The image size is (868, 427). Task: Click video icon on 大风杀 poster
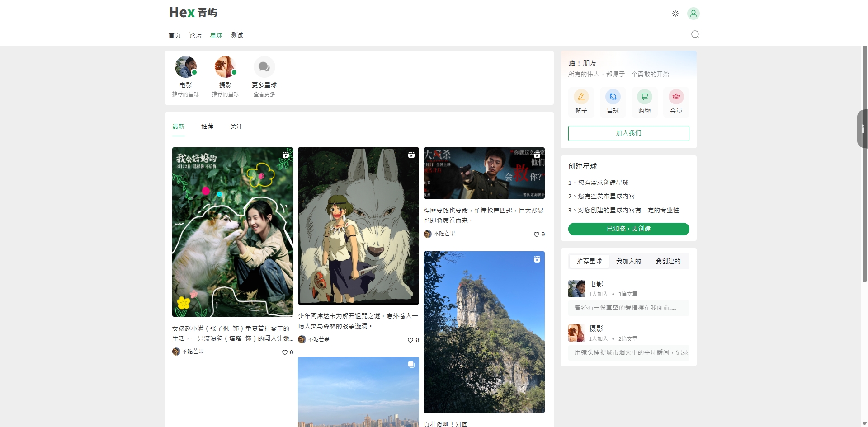pyautogui.click(x=537, y=155)
